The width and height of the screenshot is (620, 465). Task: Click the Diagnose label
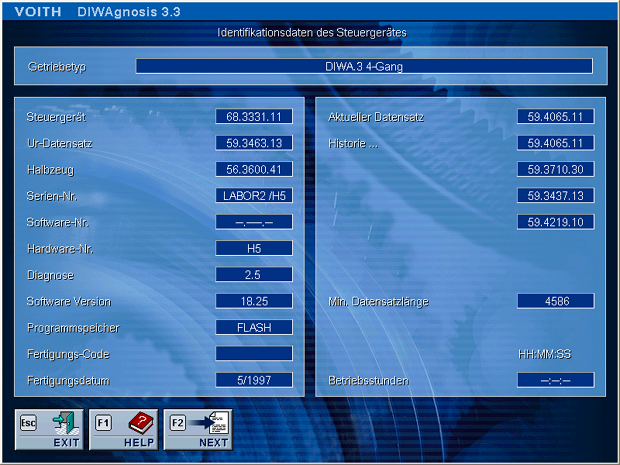click(51, 275)
